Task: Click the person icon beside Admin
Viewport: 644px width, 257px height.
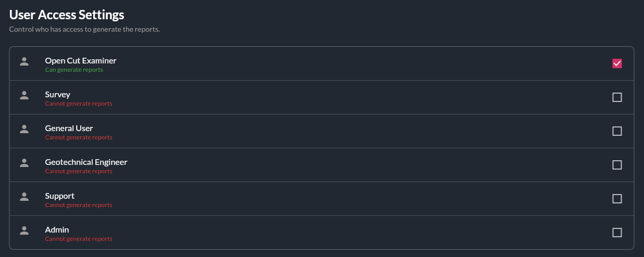Action: pyautogui.click(x=24, y=230)
